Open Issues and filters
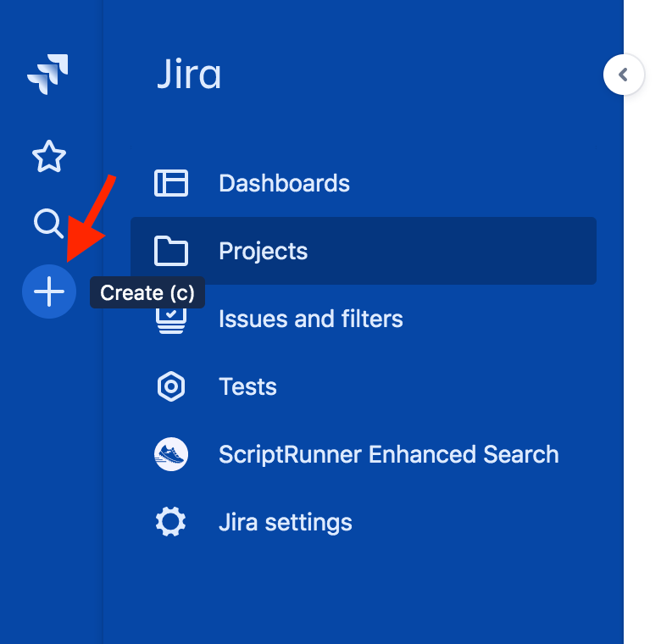 (x=364, y=319)
